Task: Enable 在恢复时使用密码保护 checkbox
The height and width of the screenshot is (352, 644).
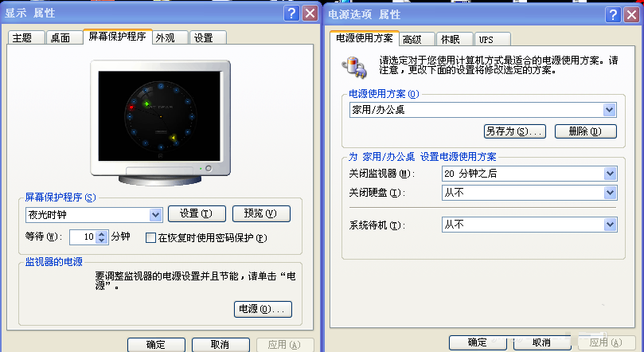Action: pyautogui.click(x=150, y=237)
